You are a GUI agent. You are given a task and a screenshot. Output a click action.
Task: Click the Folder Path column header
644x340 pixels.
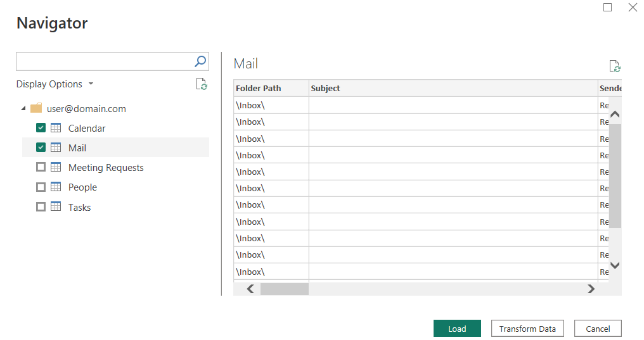tap(271, 88)
